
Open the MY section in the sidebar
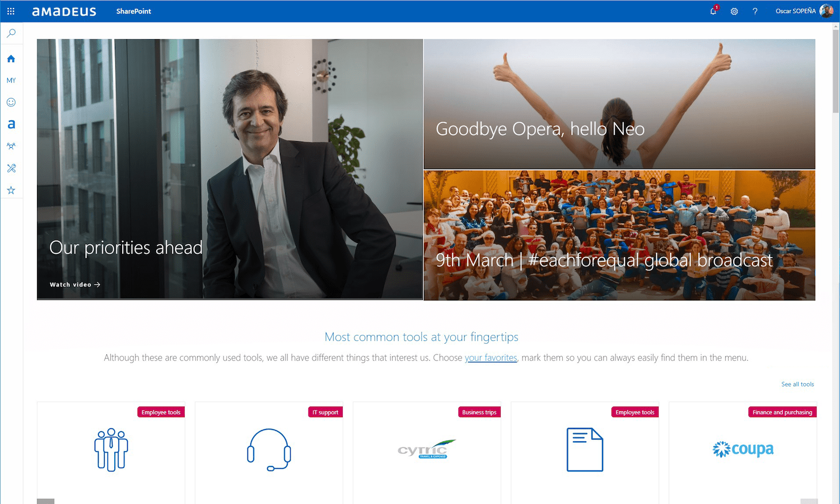11,81
